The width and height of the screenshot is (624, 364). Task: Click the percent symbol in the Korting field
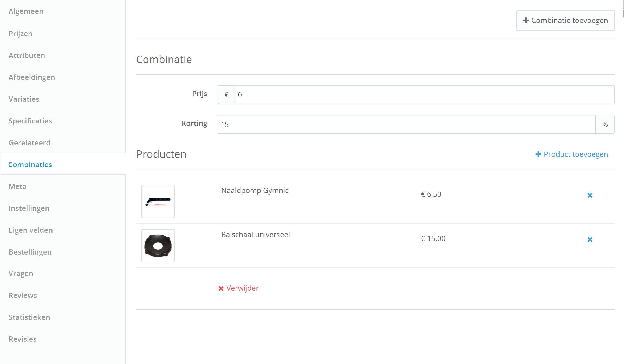605,125
